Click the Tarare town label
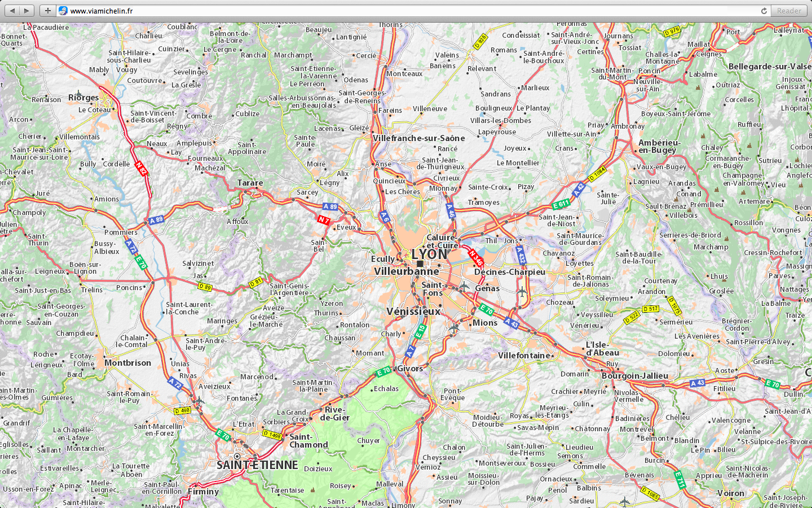 tap(250, 183)
